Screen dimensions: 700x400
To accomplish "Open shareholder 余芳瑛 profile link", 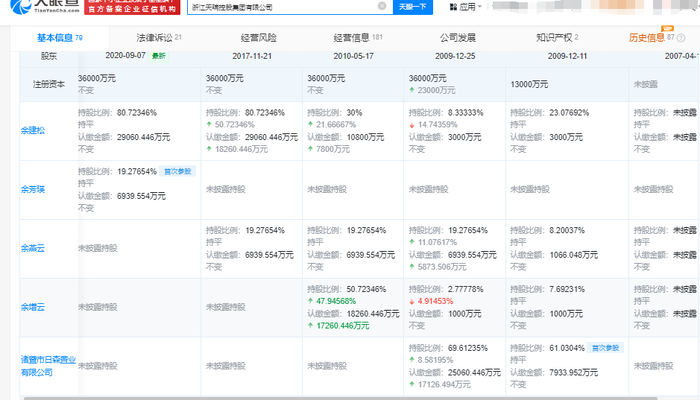I will point(34,186).
